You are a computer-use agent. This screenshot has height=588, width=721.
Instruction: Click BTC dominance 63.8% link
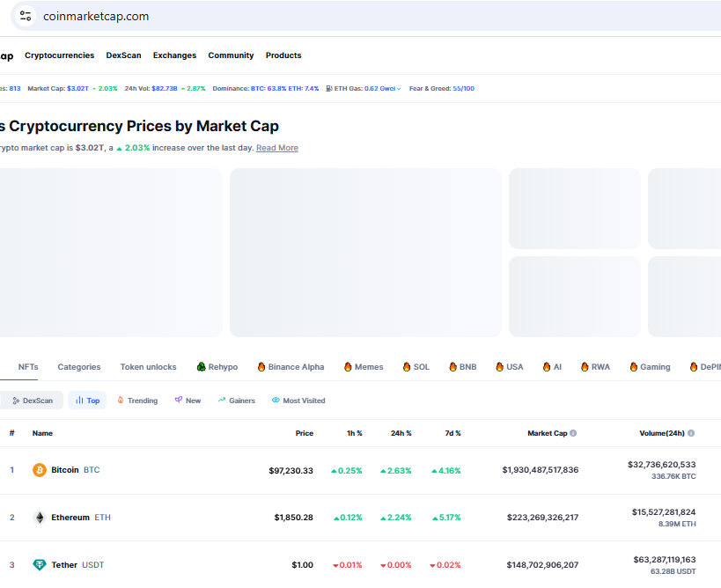coord(269,88)
